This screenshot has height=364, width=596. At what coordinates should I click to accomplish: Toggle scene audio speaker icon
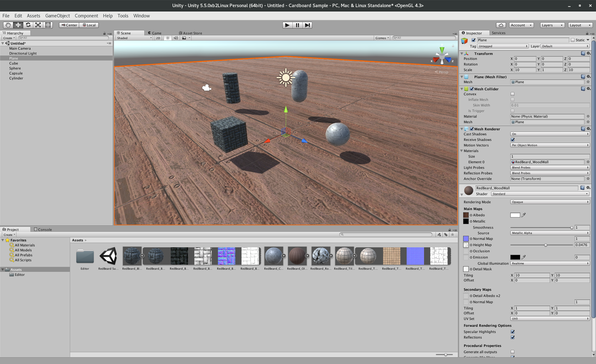pyautogui.click(x=176, y=38)
